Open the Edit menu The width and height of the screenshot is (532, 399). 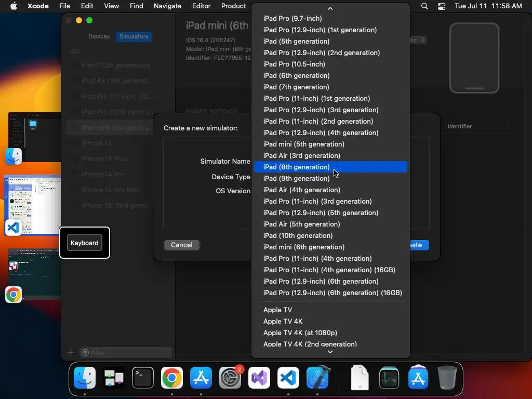[x=87, y=6]
